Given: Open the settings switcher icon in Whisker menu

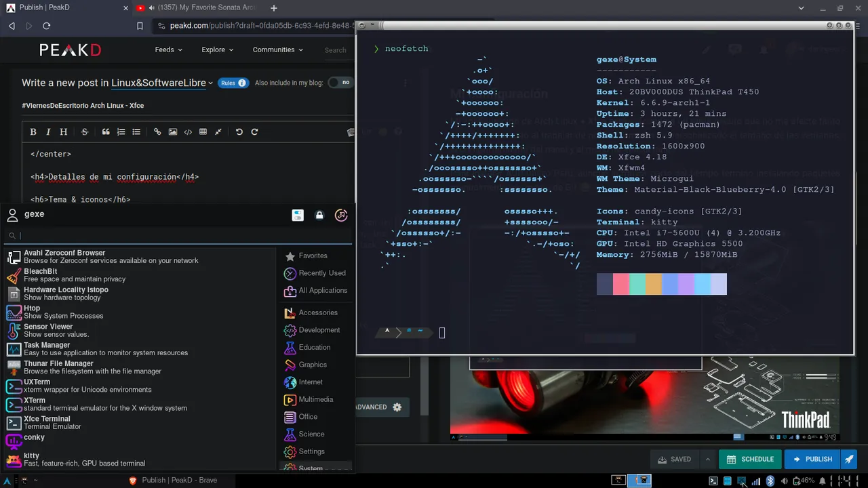Looking at the screenshot, I should click(x=298, y=215).
